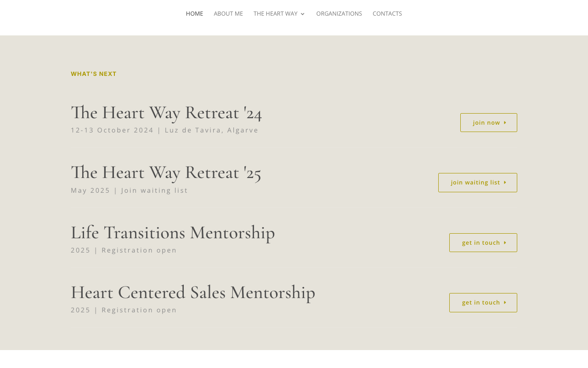Click arrow icon in Life Transitions get in touch
Viewport: 588px width, 368px height.
pos(505,243)
